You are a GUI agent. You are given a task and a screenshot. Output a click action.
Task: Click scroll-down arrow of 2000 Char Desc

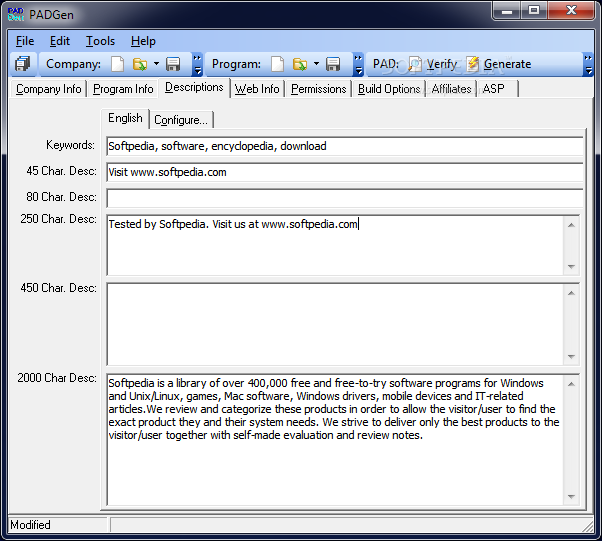571,497
